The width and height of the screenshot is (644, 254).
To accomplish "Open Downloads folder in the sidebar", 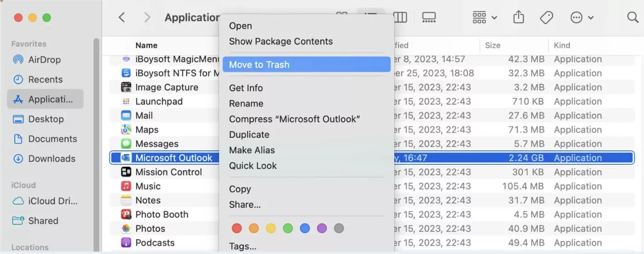I will (x=51, y=158).
